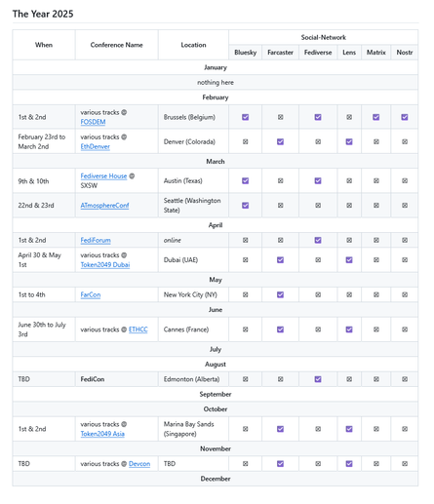The image size is (434, 504).
Task: Click the Brussels (Belgium) cell
Action: click(x=193, y=117)
